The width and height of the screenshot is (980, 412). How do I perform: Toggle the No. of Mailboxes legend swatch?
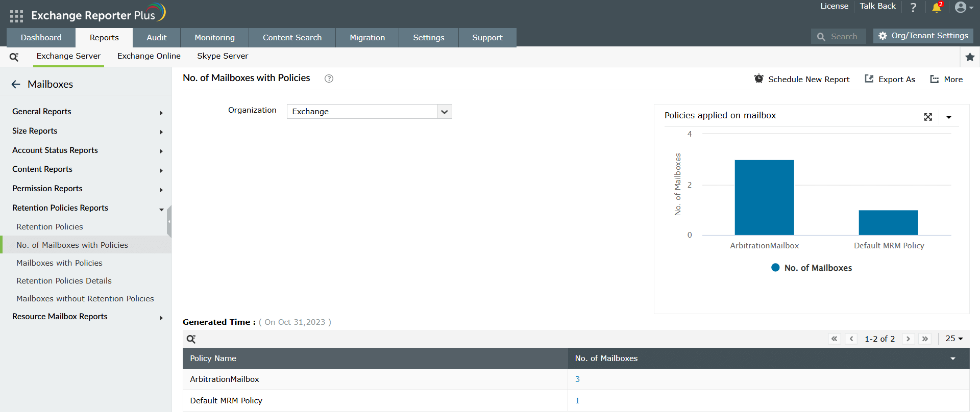[x=775, y=268]
